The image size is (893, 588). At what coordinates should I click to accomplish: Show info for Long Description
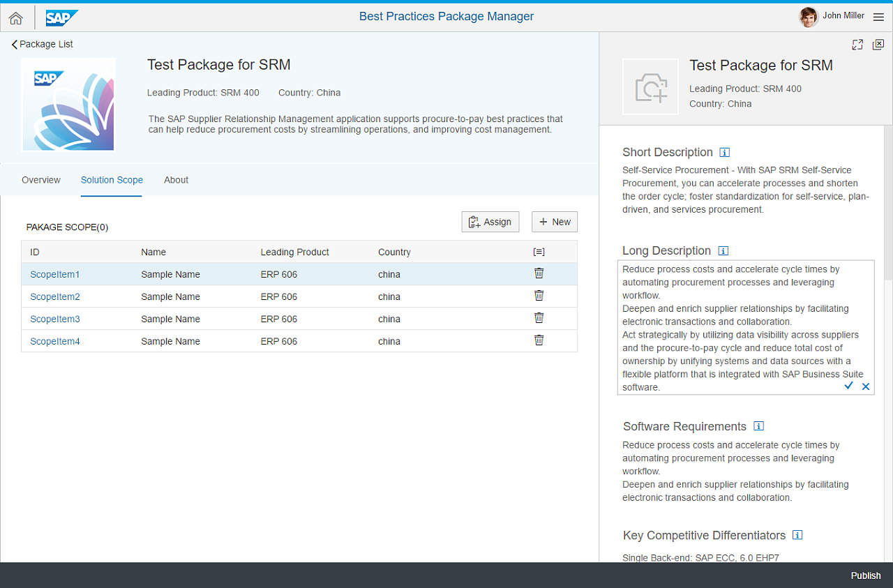point(723,250)
